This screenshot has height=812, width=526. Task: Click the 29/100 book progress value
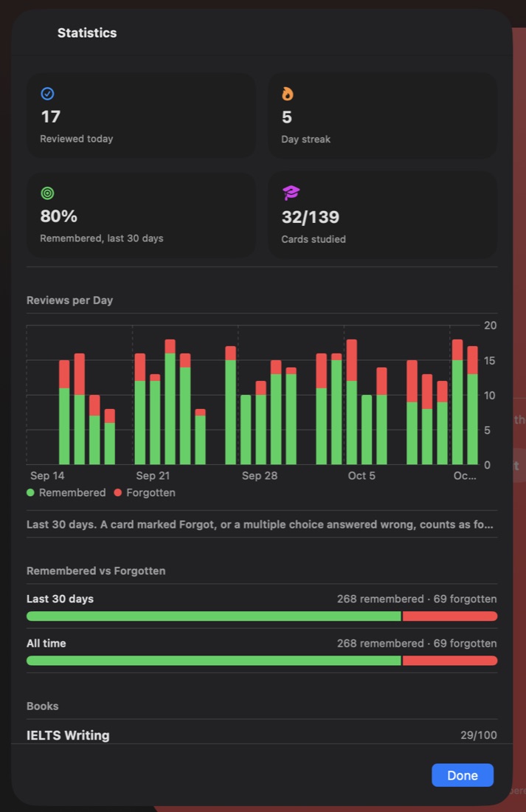478,734
